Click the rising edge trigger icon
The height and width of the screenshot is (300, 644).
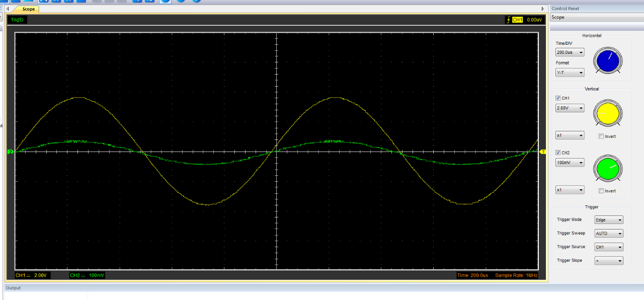click(x=508, y=20)
